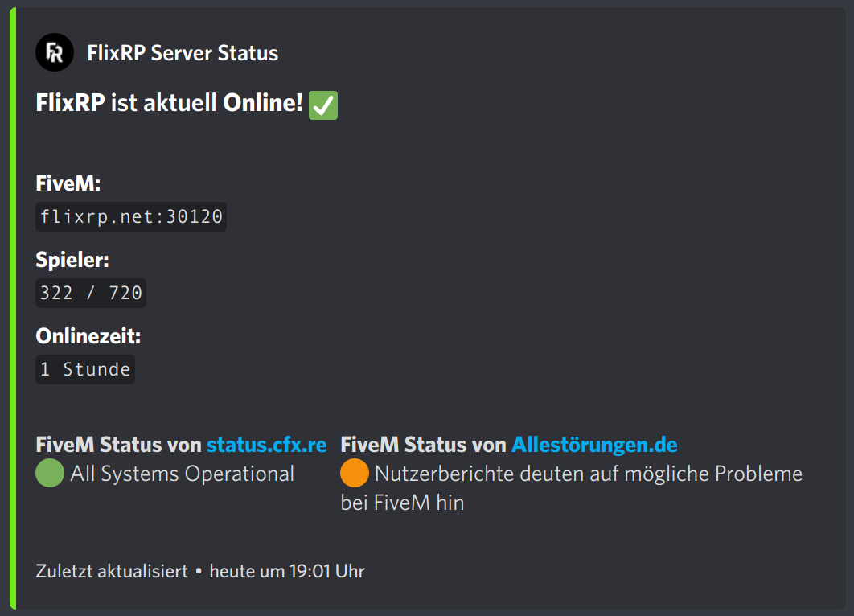
Task: Click the white checkmark inside the green emoji
Action: tap(322, 105)
